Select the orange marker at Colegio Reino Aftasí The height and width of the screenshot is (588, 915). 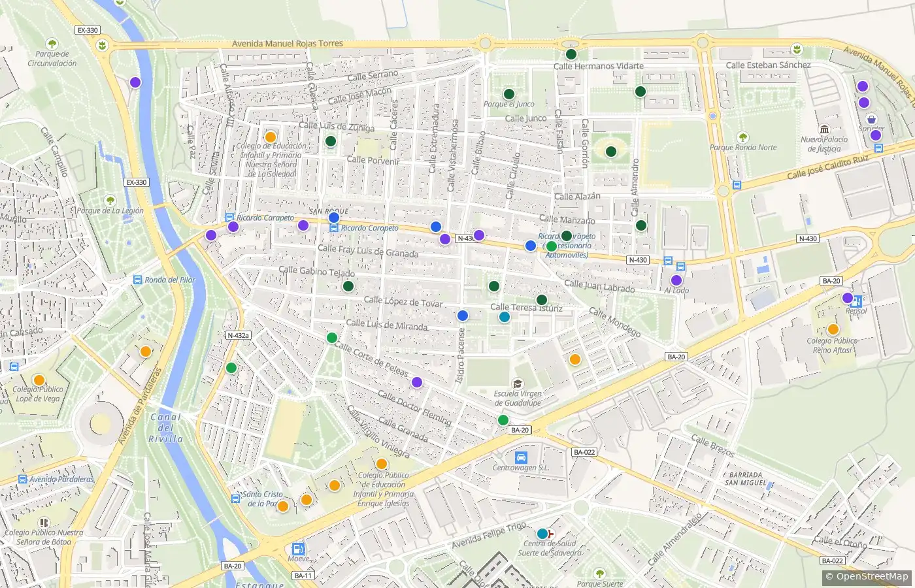[833, 329]
